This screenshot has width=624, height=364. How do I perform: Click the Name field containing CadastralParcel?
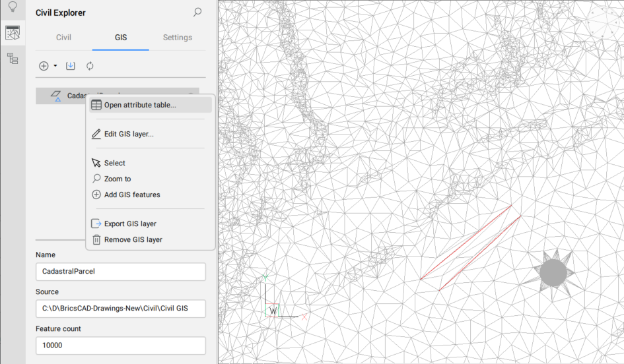(120, 272)
